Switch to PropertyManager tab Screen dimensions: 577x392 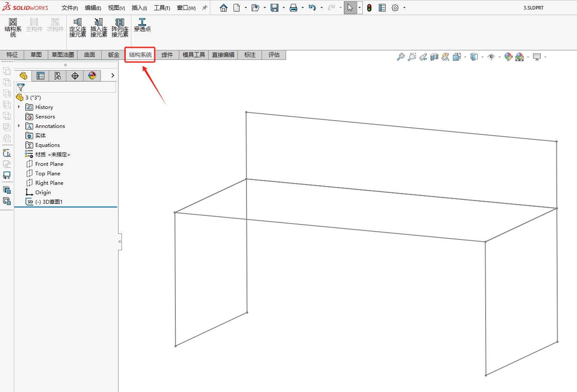[41, 76]
